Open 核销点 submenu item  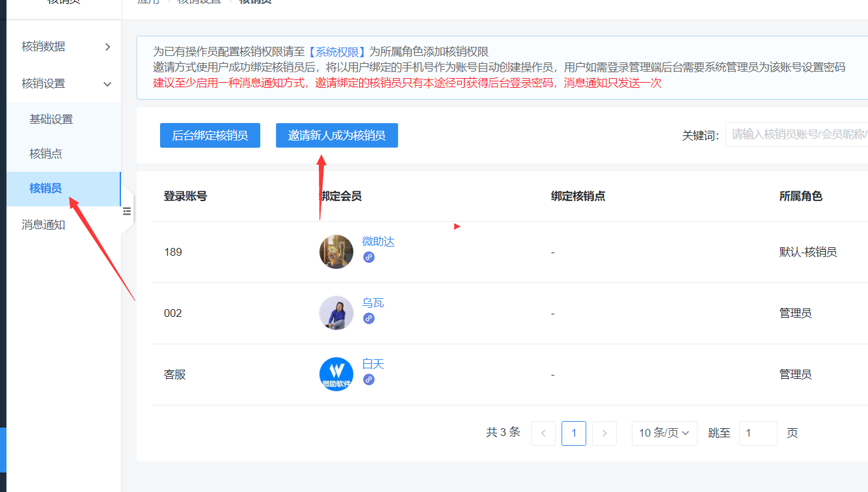(x=64, y=154)
